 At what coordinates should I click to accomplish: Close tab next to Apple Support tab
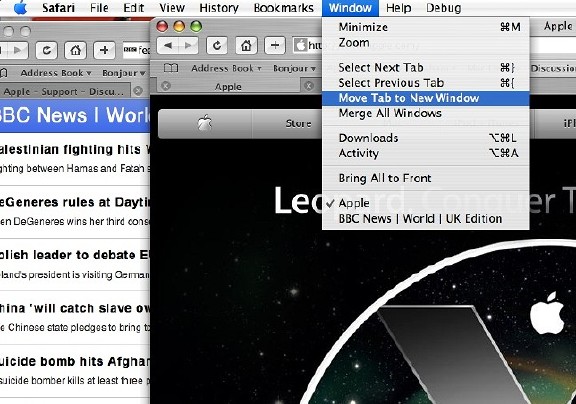138,91
